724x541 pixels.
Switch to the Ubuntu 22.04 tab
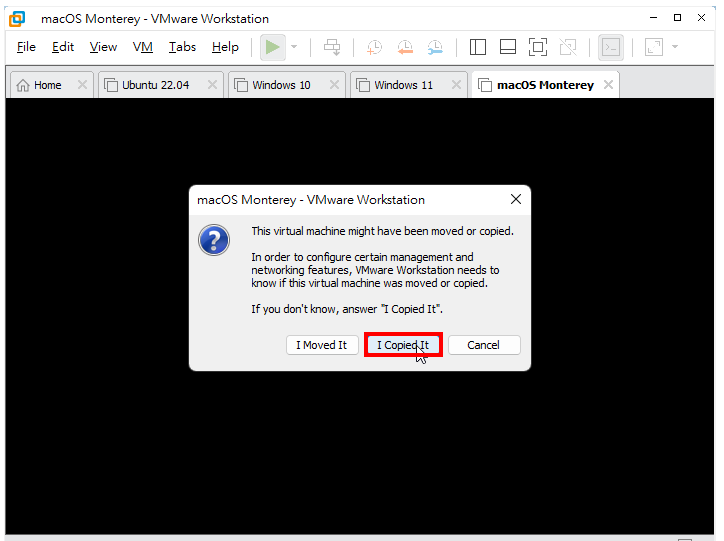tap(161, 85)
